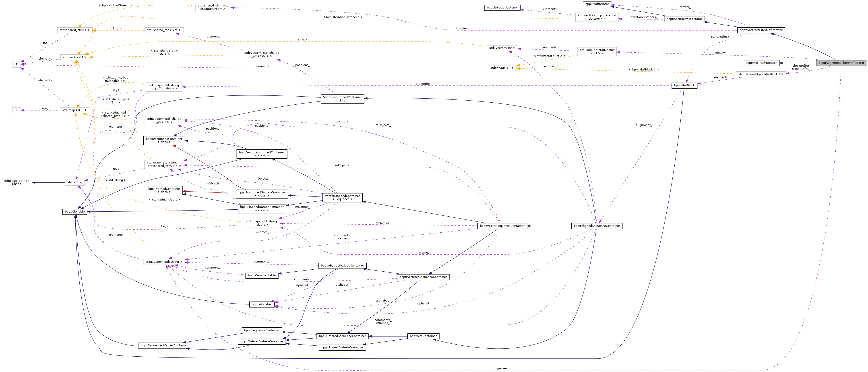Open bpp::AbstractFilterMafIterator class box

[x=761, y=30]
